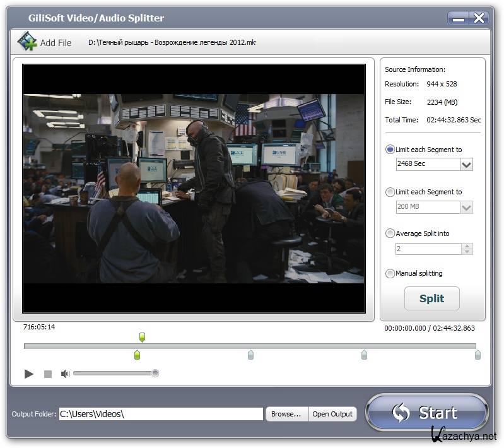Image resolution: width=504 pixels, height=448 pixels.
Task: Click the Open Output button
Action: tap(332, 414)
